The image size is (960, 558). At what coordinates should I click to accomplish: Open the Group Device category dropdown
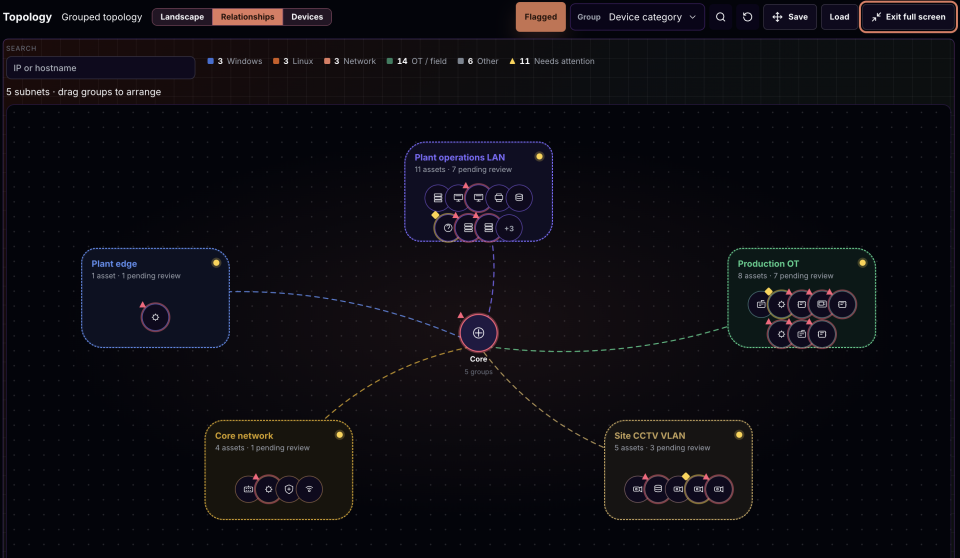637,17
